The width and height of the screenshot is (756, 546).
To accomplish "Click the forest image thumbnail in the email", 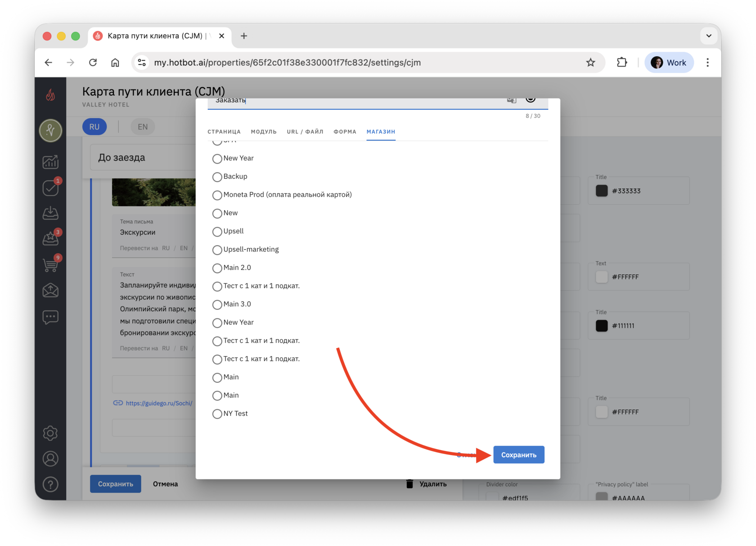I will coord(154,192).
